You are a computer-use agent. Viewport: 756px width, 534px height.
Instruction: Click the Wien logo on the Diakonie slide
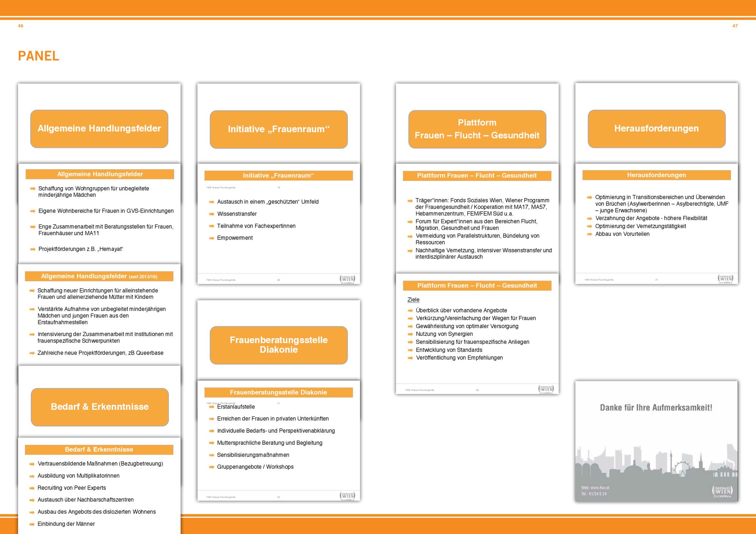(x=347, y=496)
